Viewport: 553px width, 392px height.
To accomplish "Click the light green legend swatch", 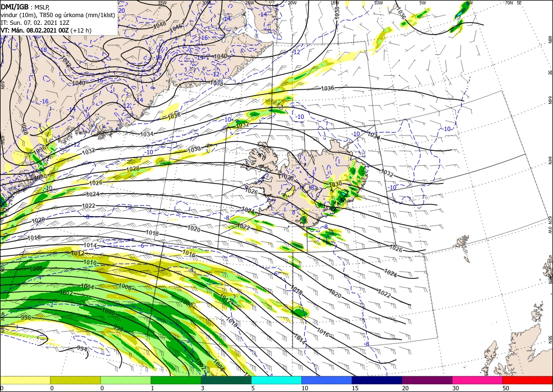I will click(126, 380).
